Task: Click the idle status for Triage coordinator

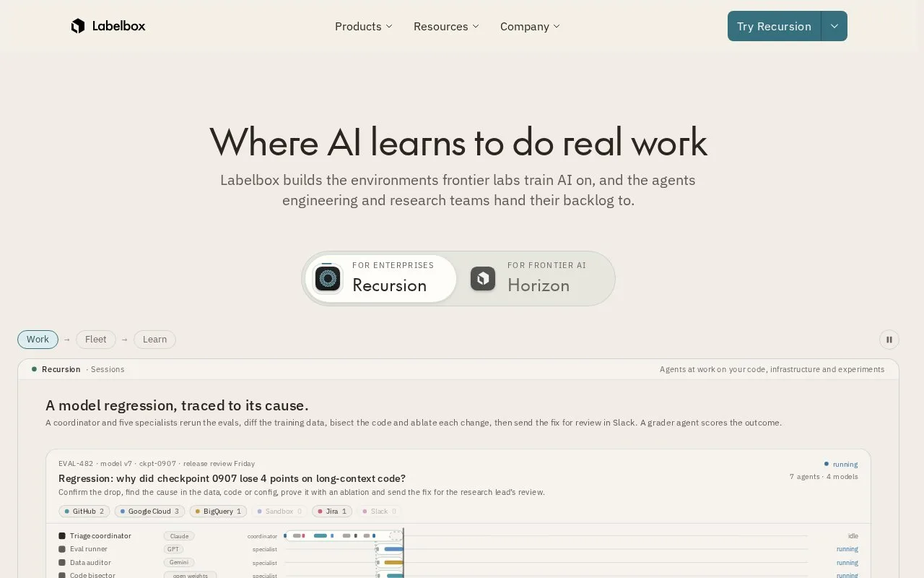Action: pos(853,536)
